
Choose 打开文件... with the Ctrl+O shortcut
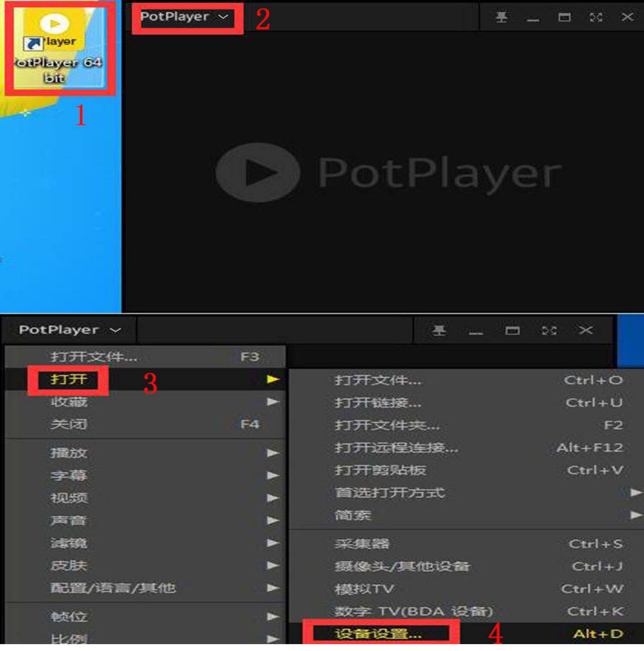click(x=467, y=380)
